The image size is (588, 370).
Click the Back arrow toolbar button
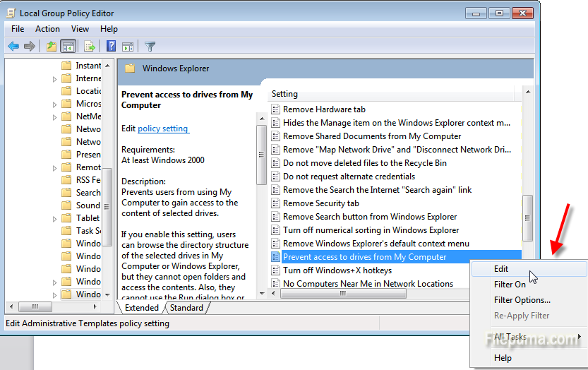pyautogui.click(x=13, y=47)
